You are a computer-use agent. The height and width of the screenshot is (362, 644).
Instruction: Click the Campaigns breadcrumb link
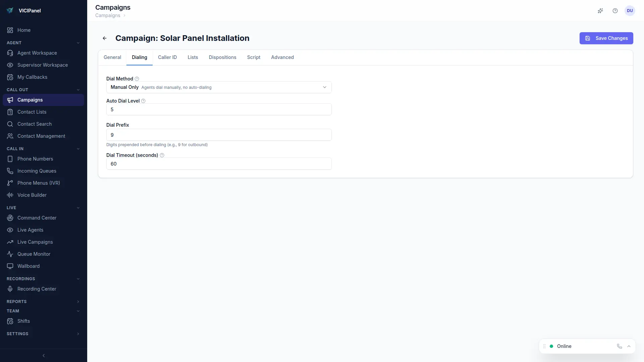point(108,15)
